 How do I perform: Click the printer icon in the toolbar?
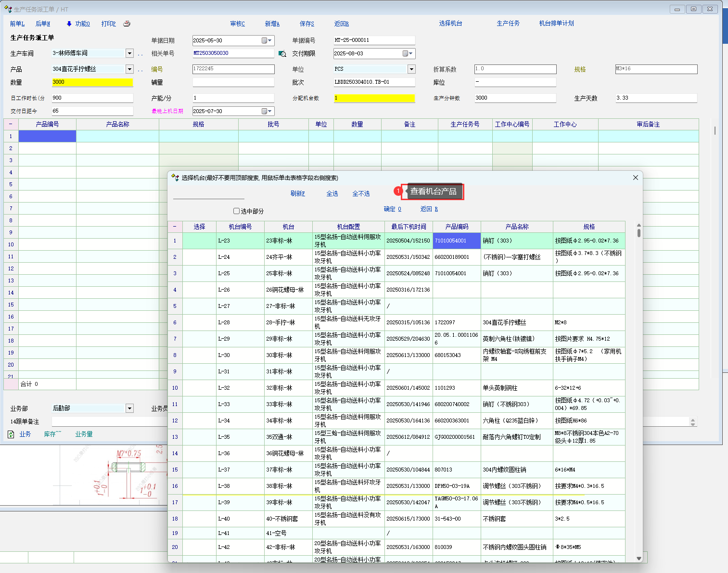tap(127, 24)
